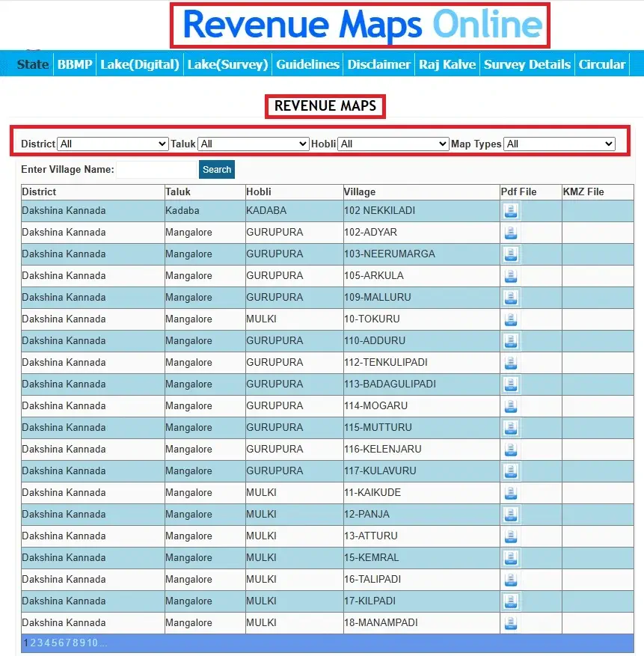Download the 18-MANAMPADI PDF map

click(x=511, y=623)
